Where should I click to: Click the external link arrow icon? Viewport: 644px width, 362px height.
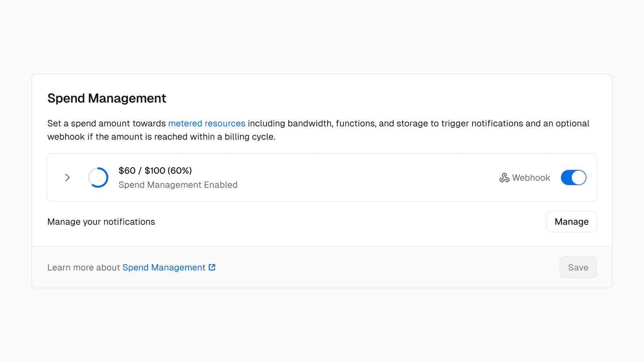pyautogui.click(x=212, y=267)
